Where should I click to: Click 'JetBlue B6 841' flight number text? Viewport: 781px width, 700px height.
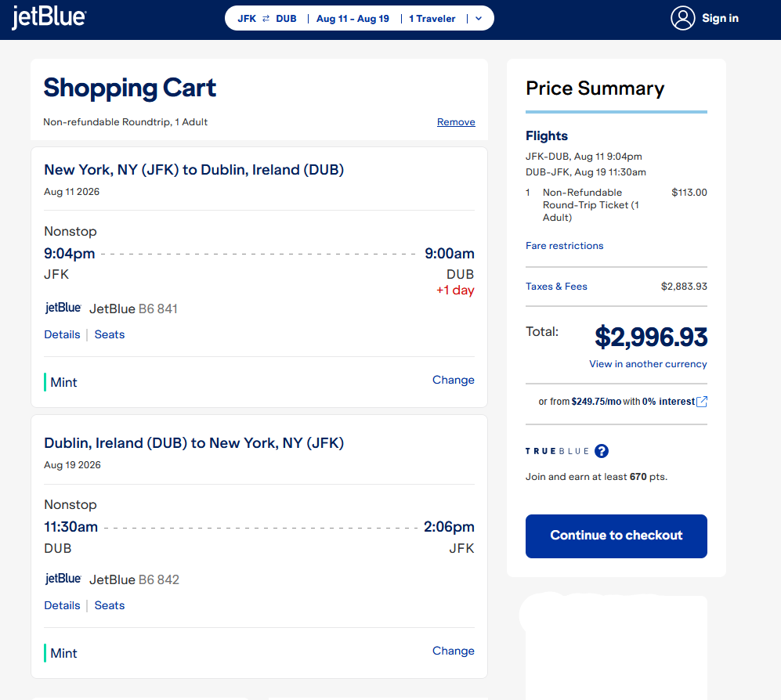(133, 309)
